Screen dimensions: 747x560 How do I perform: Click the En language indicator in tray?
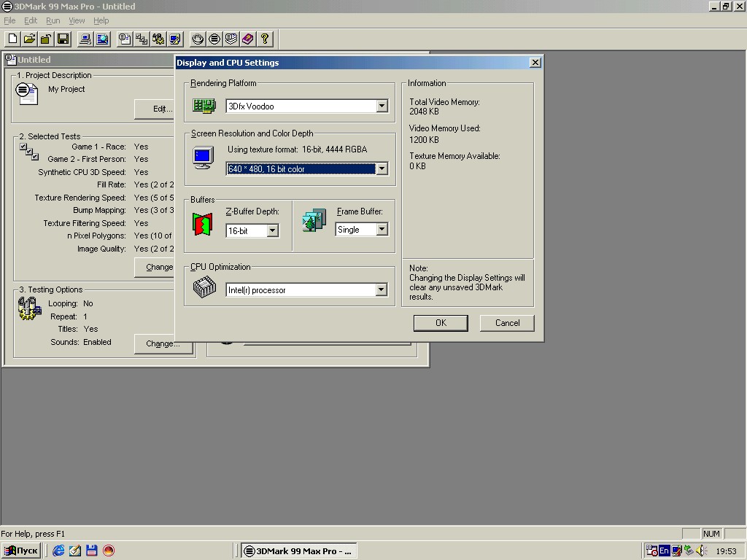point(664,551)
